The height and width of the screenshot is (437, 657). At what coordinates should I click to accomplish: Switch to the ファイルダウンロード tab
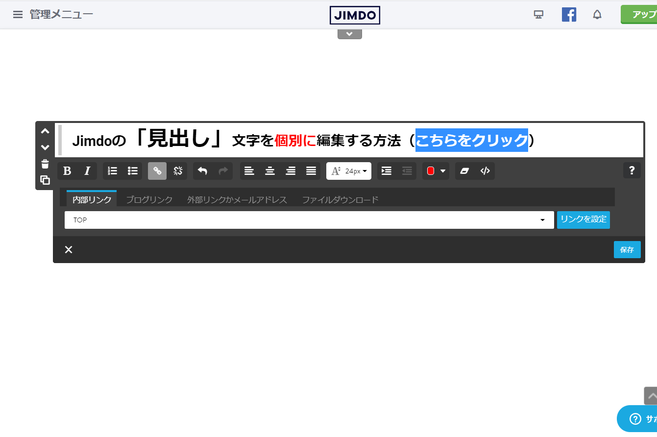pos(340,200)
